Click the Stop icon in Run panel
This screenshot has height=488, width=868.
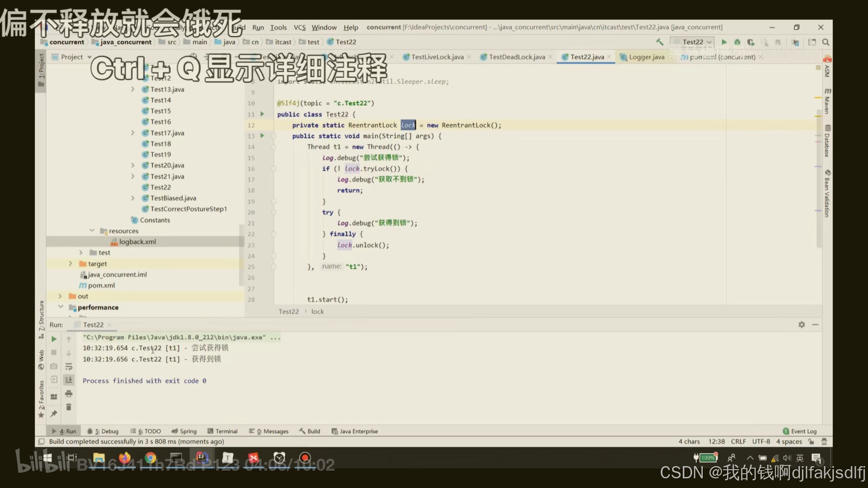click(54, 352)
